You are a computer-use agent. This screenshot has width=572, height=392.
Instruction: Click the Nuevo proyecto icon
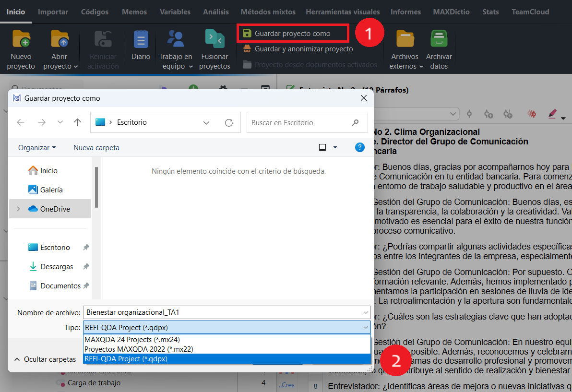tap(21, 39)
